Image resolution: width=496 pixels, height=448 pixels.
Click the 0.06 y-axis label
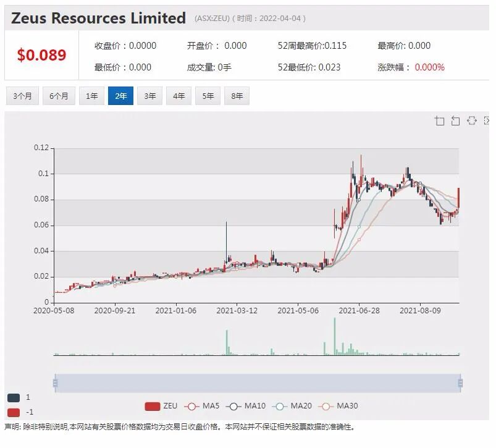[x=41, y=225]
